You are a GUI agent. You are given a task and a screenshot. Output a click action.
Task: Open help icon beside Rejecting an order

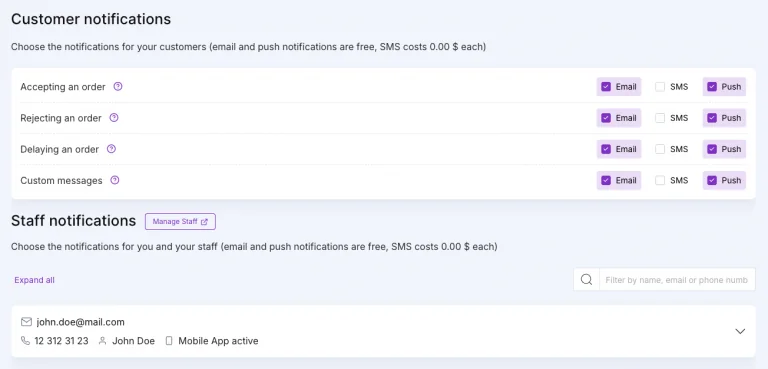pos(114,118)
